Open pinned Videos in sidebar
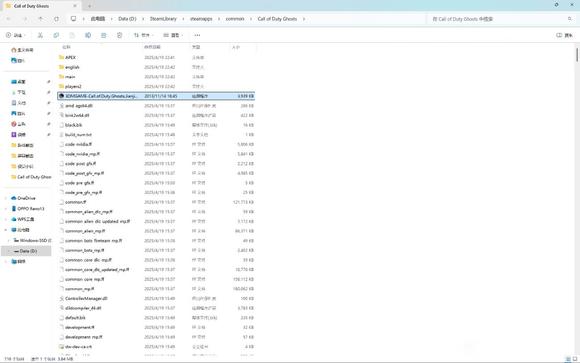The image size is (580, 363). coord(18,135)
